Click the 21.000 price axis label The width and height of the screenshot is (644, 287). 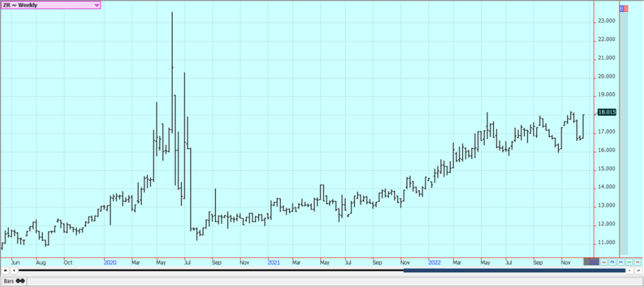(607, 58)
